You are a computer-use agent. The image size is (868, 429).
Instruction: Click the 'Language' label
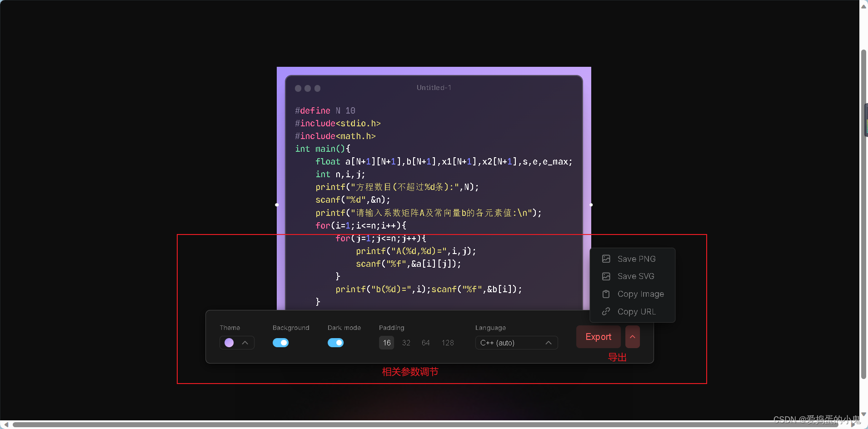(x=490, y=328)
